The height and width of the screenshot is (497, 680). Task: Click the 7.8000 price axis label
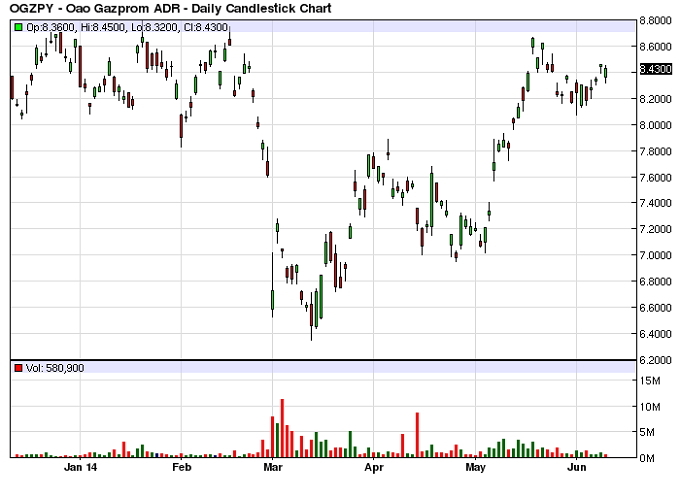655,151
